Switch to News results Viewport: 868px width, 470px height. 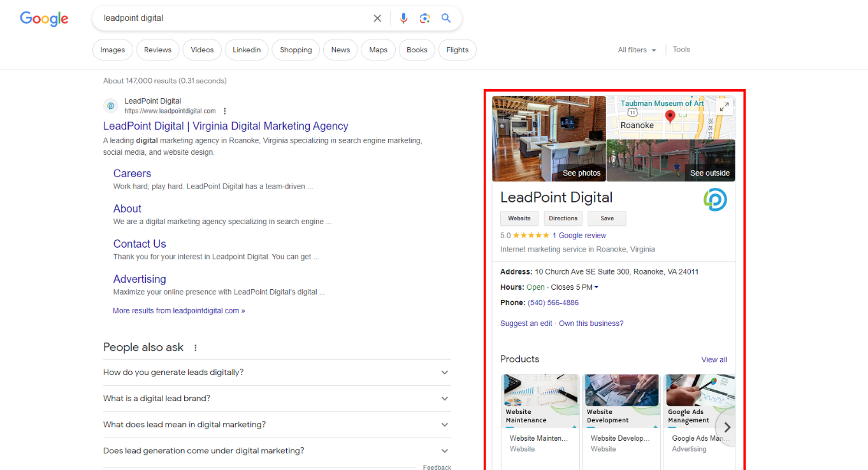(x=340, y=50)
